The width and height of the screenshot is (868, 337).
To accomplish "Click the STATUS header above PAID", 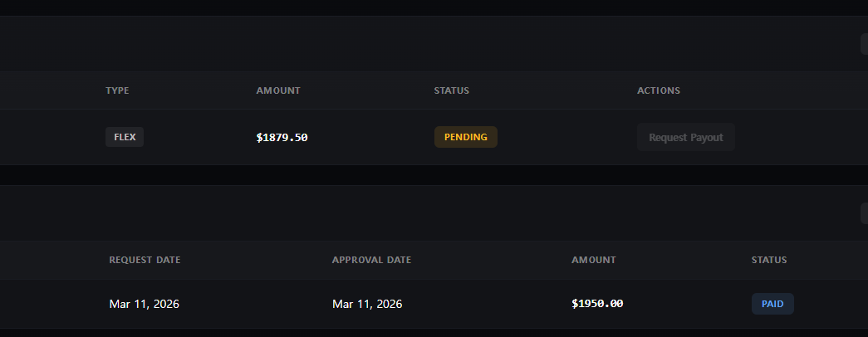I will pyautogui.click(x=769, y=260).
